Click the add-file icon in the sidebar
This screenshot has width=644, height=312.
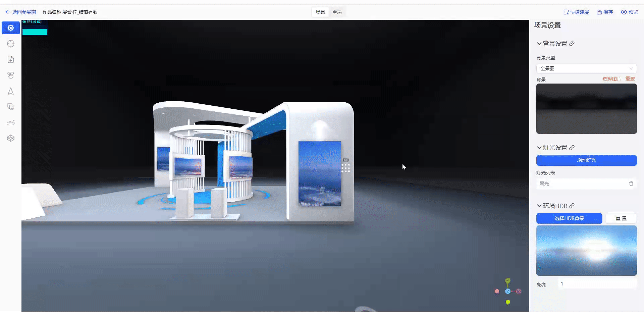11,59
